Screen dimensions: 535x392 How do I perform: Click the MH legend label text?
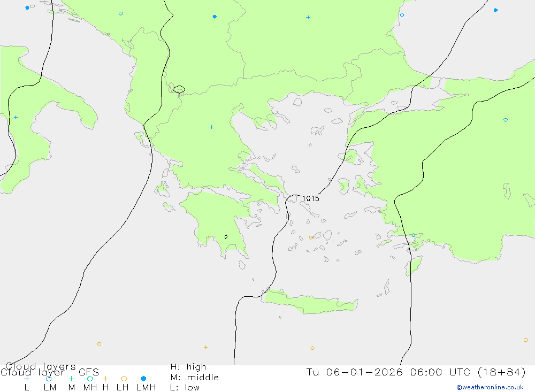point(90,388)
